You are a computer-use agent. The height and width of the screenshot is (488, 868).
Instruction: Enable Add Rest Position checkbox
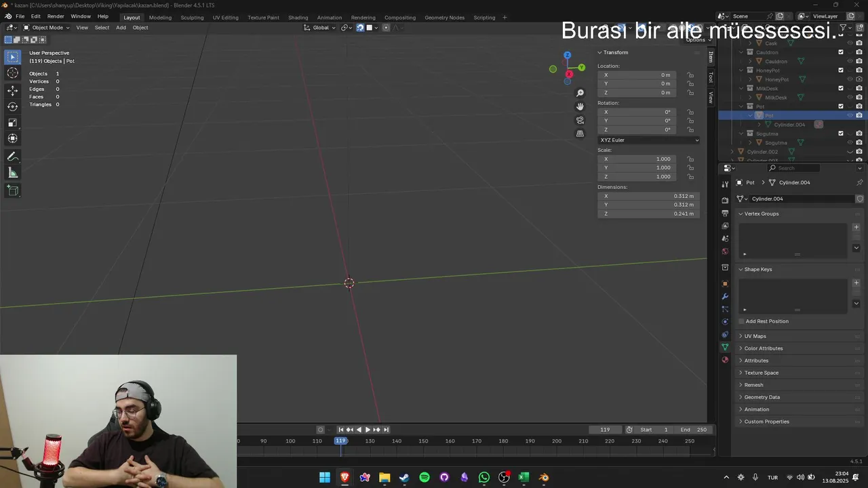(741, 321)
